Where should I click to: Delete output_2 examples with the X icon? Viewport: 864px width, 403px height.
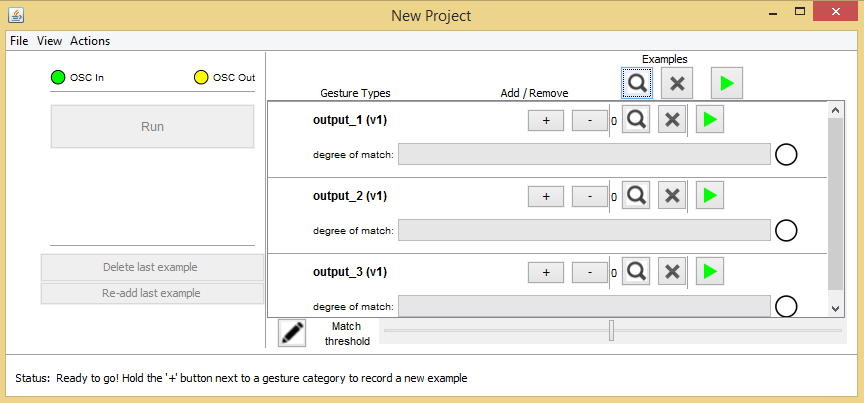coord(672,195)
